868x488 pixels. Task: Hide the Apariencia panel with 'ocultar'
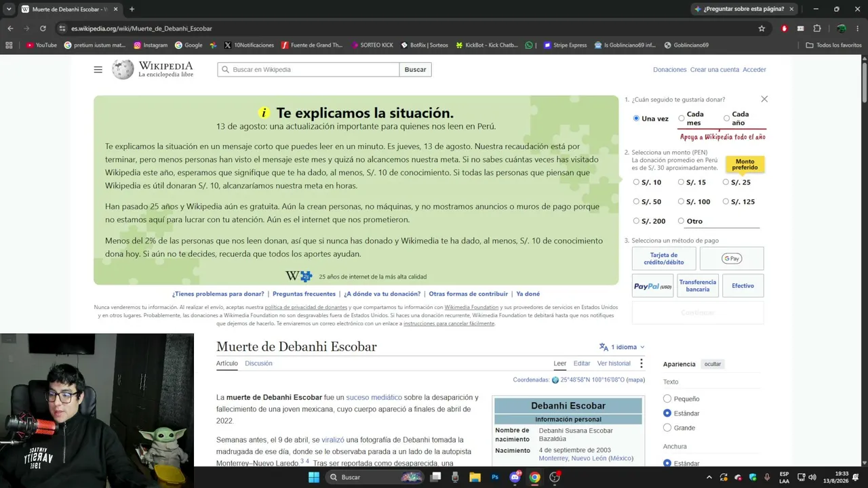click(713, 364)
